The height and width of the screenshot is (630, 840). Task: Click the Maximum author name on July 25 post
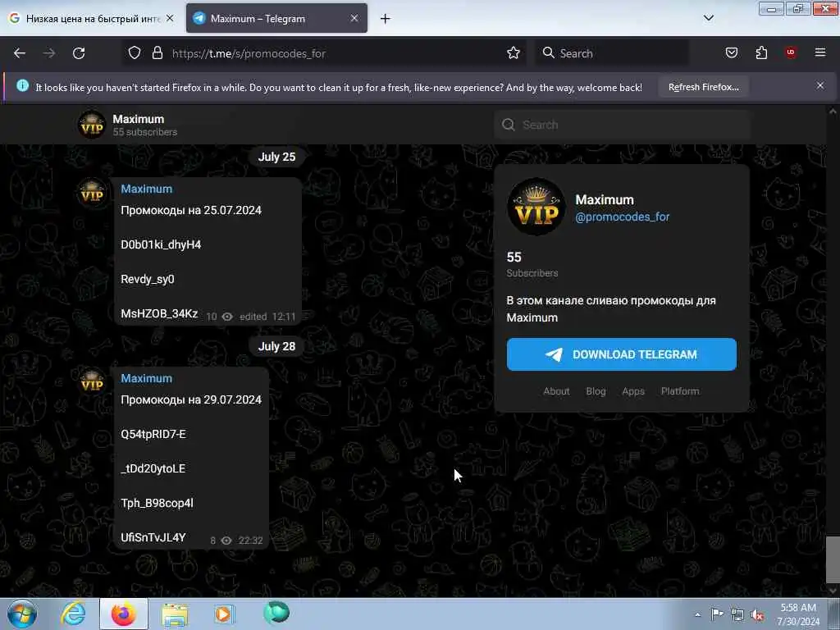click(x=146, y=189)
